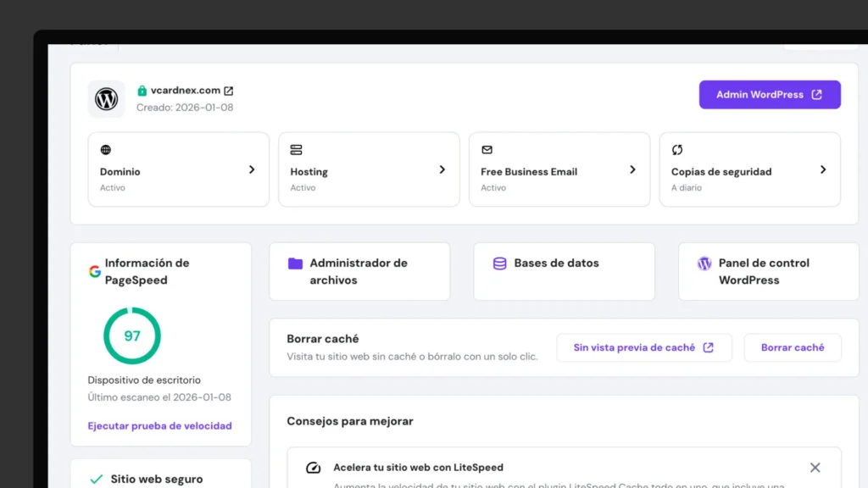Viewport: 868px width, 488px height.
Task: Click the WordPress logo beside vcardnex.com
Action: click(106, 98)
